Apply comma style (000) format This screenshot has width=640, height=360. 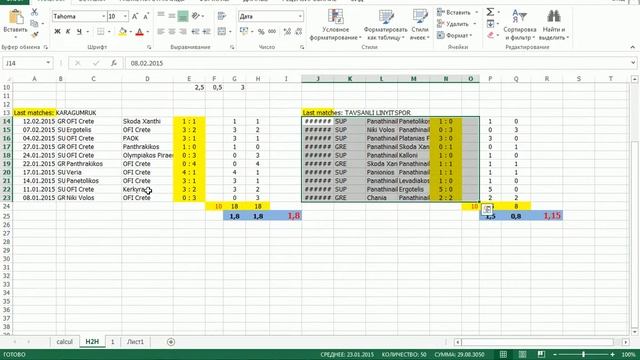click(x=272, y=31)
